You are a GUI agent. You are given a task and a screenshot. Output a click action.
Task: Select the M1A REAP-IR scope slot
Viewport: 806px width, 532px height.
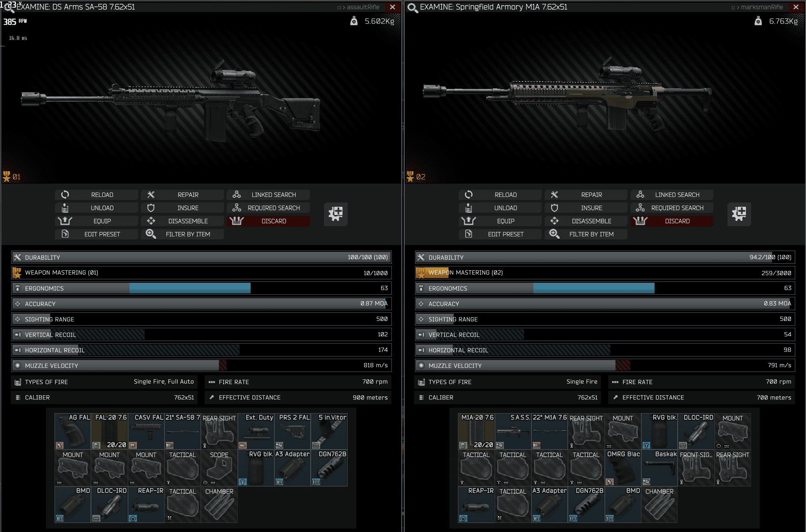(476, 505)
